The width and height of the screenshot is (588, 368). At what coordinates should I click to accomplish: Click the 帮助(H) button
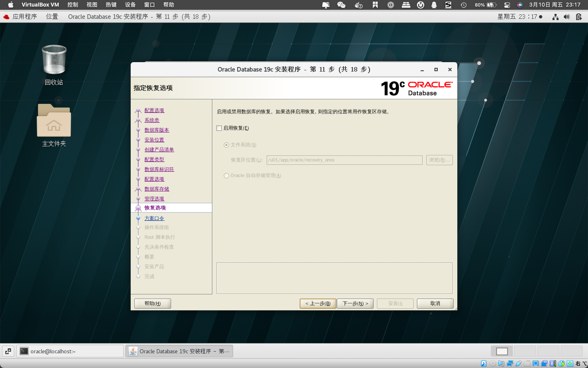pyautogui.click(x=153, y=303)
